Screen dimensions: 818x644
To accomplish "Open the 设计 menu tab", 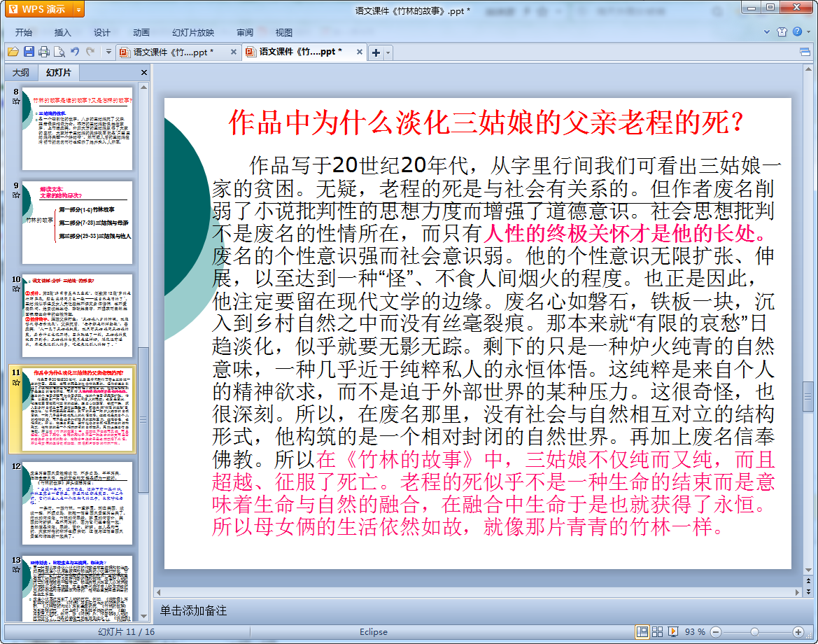I will click(101, 32).
